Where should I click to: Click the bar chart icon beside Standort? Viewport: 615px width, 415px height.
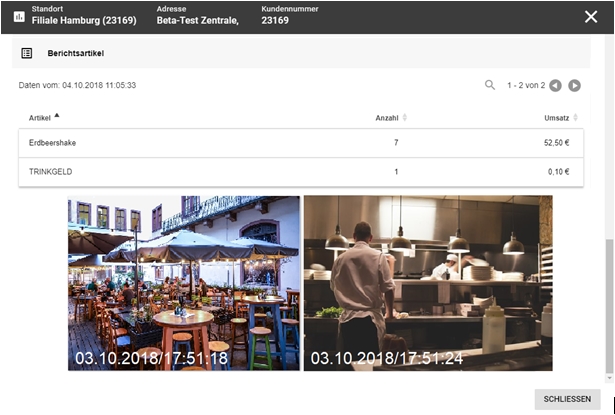click(x=19, y=17)
